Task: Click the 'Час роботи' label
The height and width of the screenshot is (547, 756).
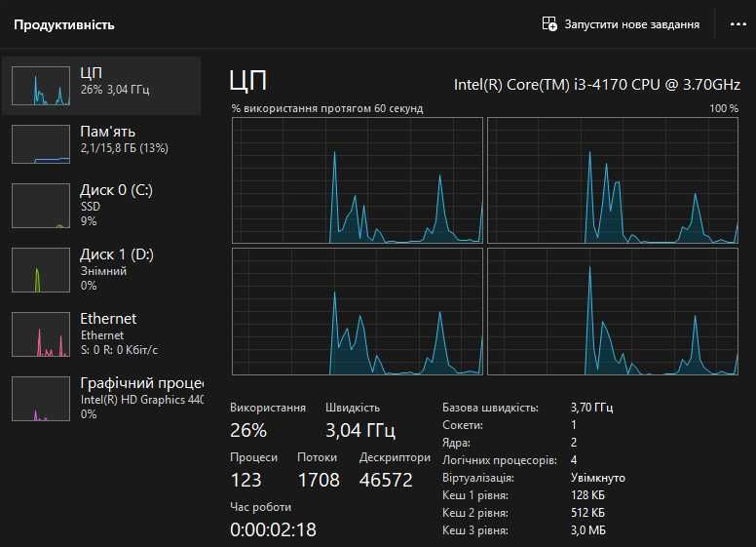Action: [260, 507]
